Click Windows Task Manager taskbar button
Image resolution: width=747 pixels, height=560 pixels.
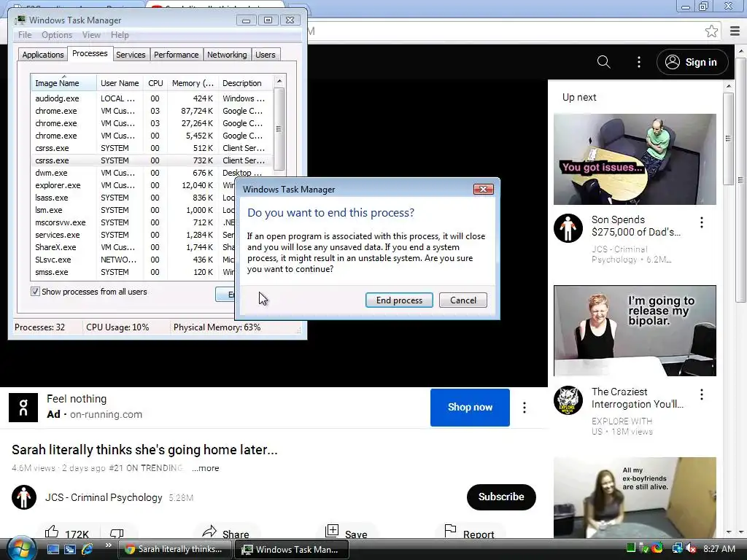coord(292,549)
